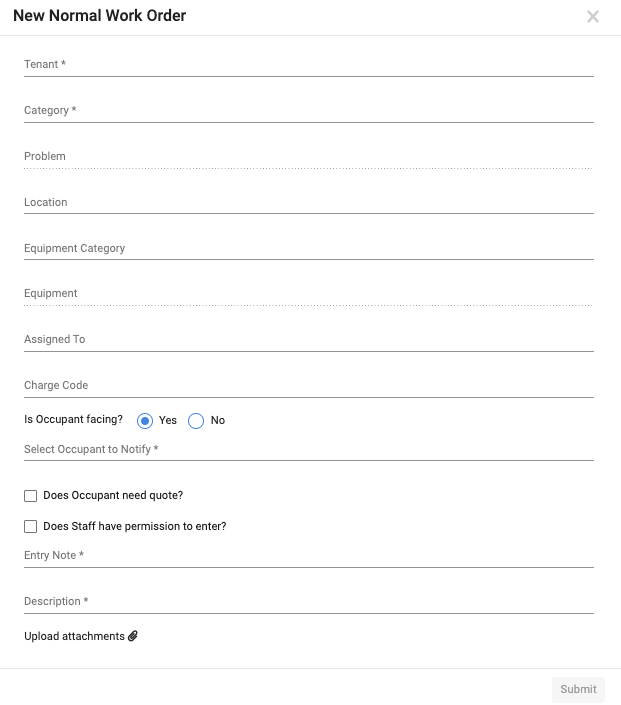Open the Tenant dropdown field
The height and width of the screenshot is (705, 621).
tap(309, 65)
